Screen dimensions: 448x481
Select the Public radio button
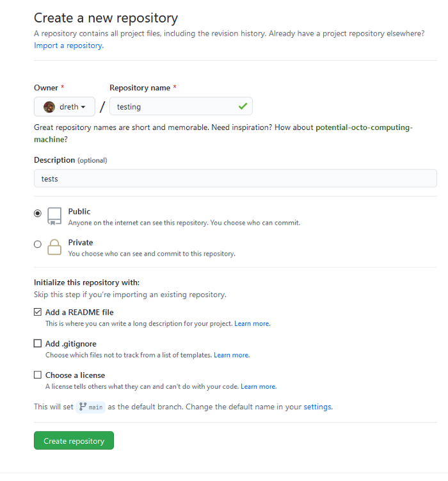(x=38, y=213)
